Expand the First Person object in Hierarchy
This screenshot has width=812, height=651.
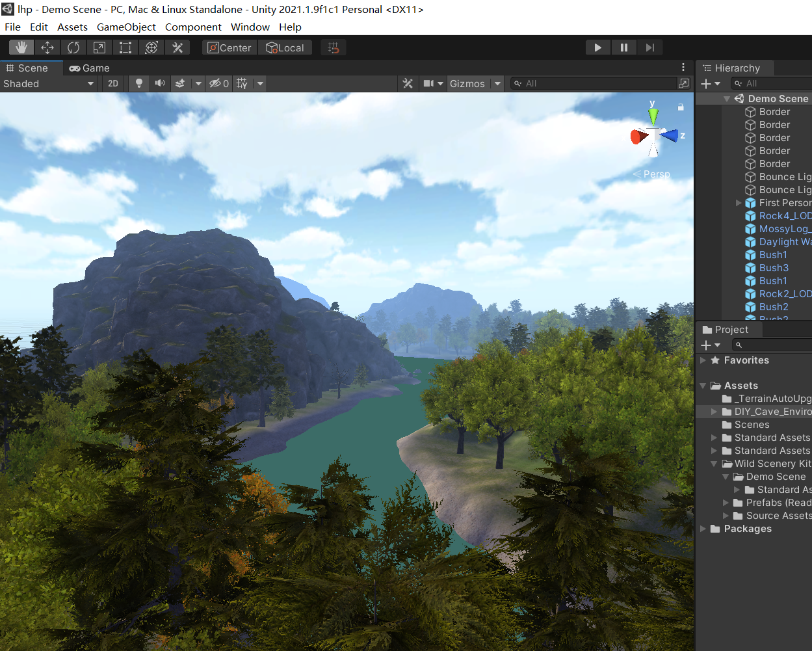click(x=739, y=202)
